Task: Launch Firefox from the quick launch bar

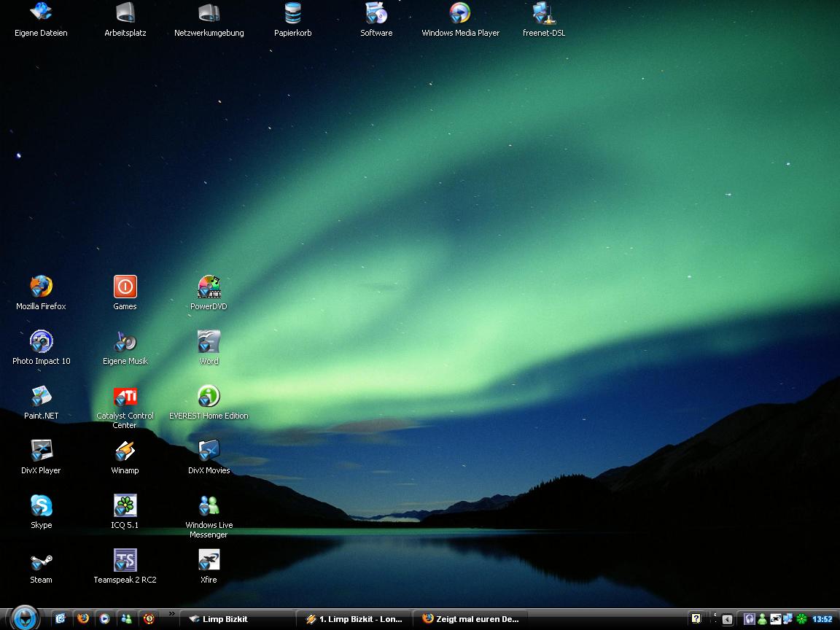Action: pyautogui.click(x=82, y=619)
